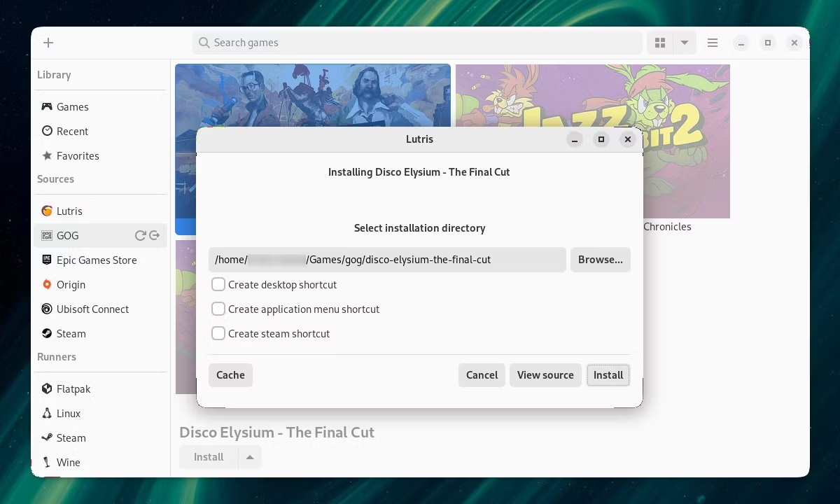This screenshot has width=840, height=504.
Task: Click the installation directory path field
Action: 387,260
